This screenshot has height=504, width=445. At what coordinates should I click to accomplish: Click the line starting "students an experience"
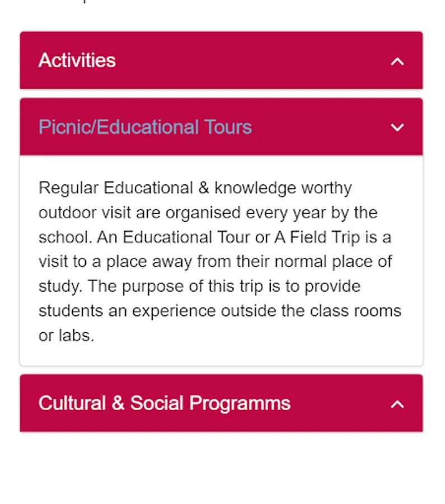219,311
